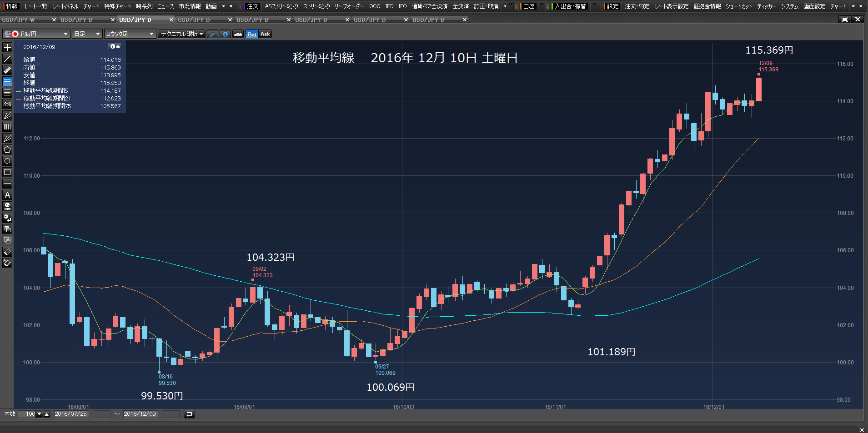Click the ASストリーミング order button
The image size is (868, 433).
coord(281,6)
